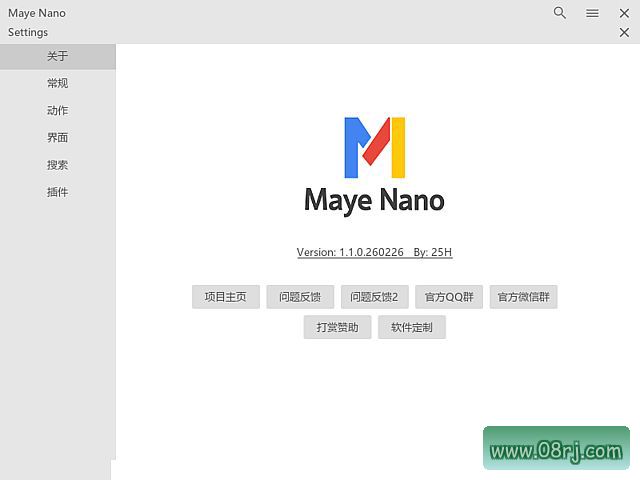Click the Maye Nano title text under logo
The image size is (640, 480).
point(374,200)
